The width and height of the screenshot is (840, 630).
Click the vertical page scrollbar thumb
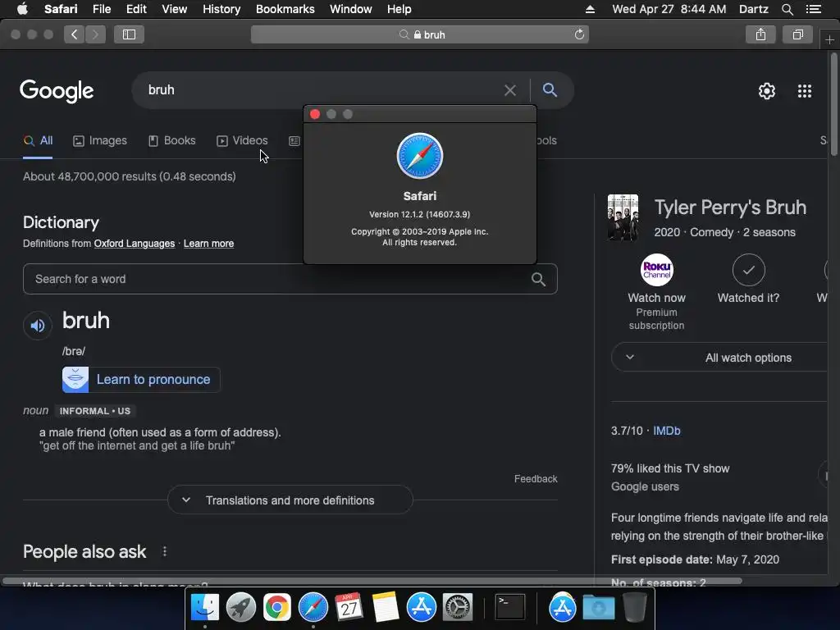coord(833,104)
